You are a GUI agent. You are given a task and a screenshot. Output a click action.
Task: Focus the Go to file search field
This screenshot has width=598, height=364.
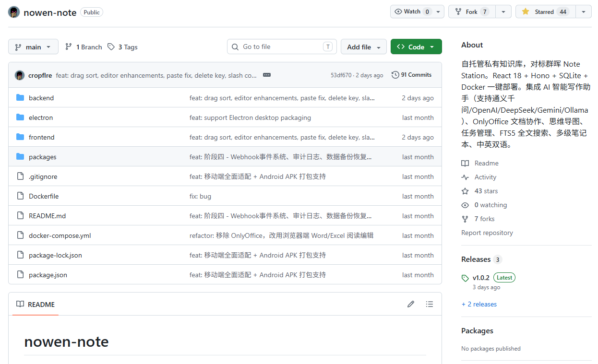[282, 47]
